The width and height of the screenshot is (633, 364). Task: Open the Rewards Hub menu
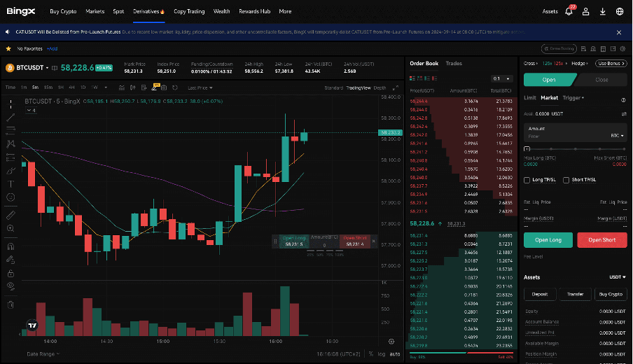pyautogui.click(x=254, y=11)
